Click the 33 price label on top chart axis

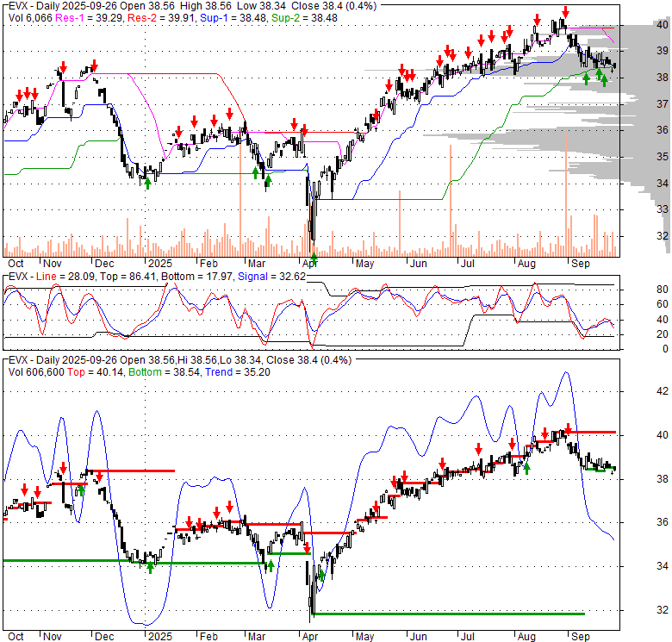coord(663,209)
